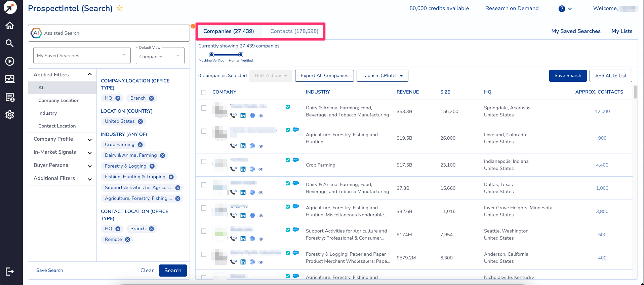
Task: Favorite ProspectIntel with the star icon
Action: click(120, 8)
